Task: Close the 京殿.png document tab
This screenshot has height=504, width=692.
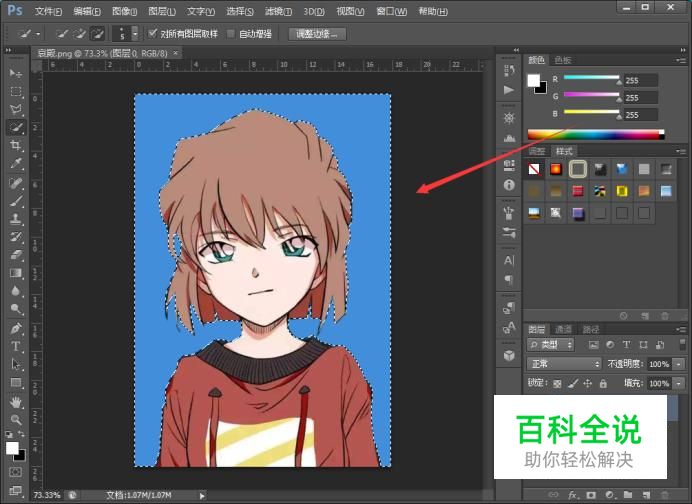Action: (176, 53)
